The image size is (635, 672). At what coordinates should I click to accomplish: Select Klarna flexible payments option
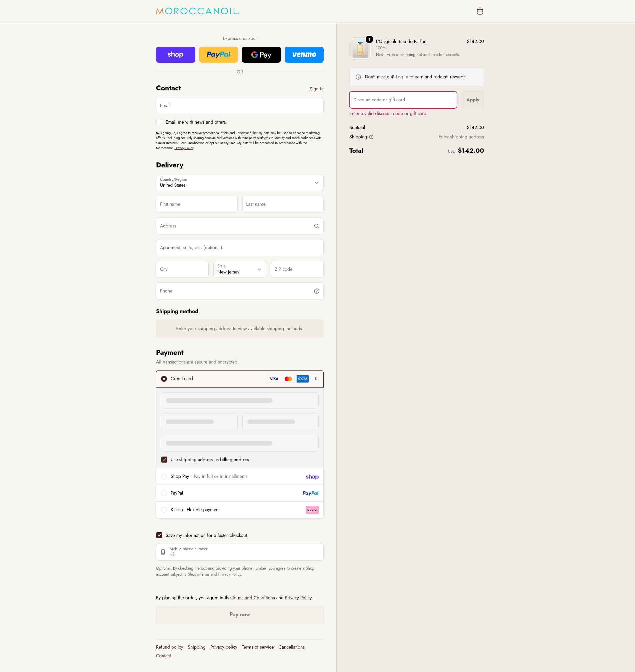(x=164, y=510)
